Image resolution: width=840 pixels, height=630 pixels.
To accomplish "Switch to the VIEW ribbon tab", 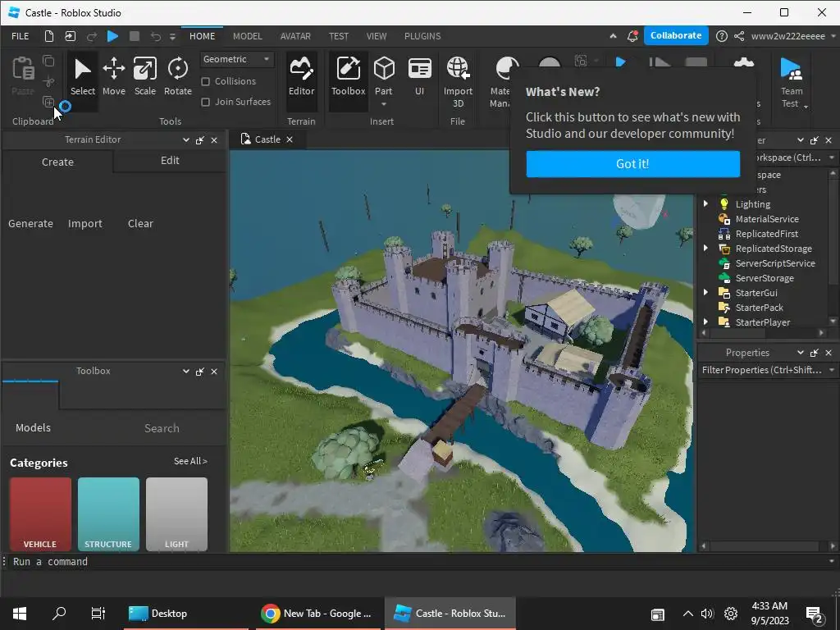I will tap(376, 36).
